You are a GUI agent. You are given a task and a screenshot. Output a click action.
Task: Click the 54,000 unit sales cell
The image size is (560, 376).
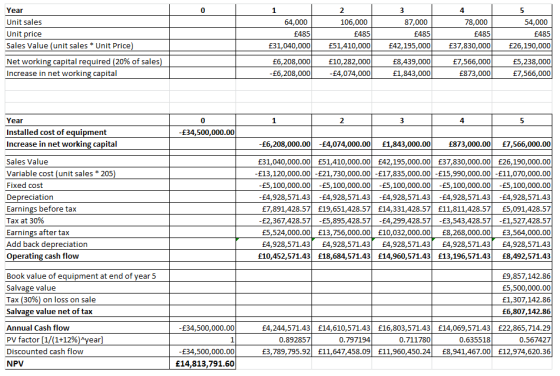click(521, 22)
